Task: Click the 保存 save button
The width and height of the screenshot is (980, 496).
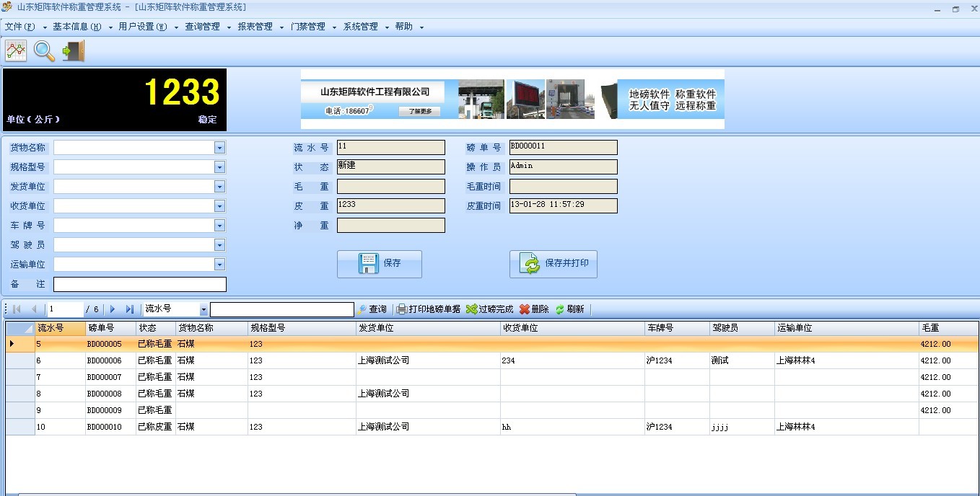Action: 379,264
